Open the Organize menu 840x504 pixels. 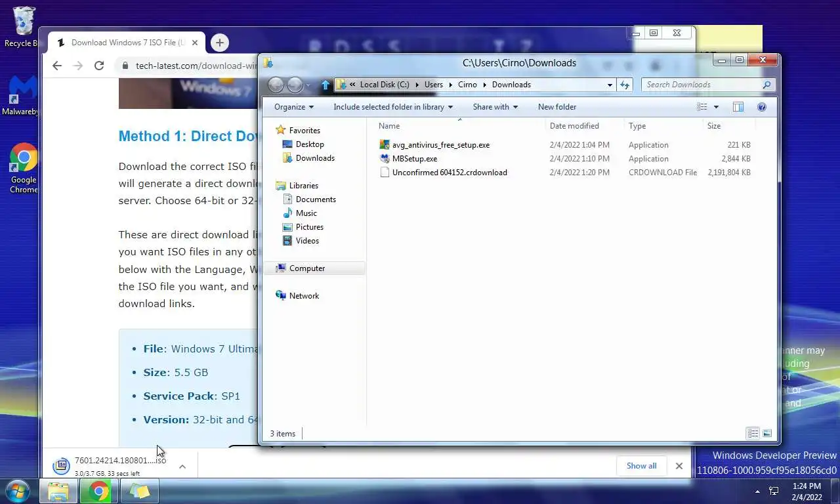tap(294, 107)
